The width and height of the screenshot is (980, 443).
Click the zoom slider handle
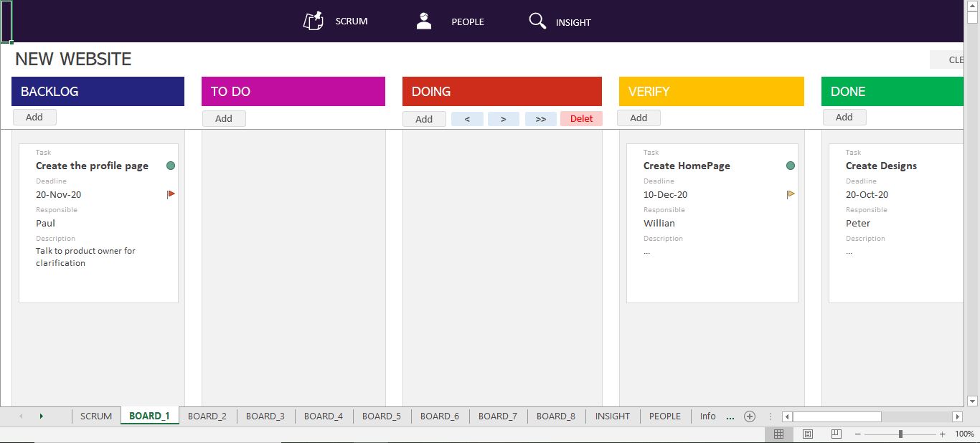pos(900,434)
